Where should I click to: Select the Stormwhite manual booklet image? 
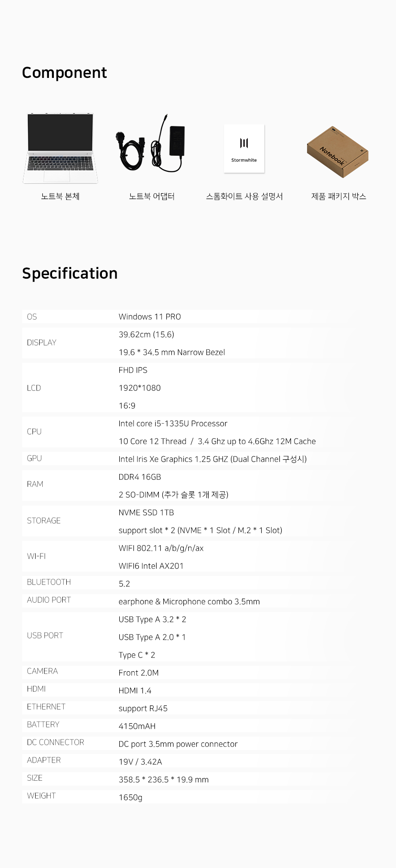coord(244,149)
